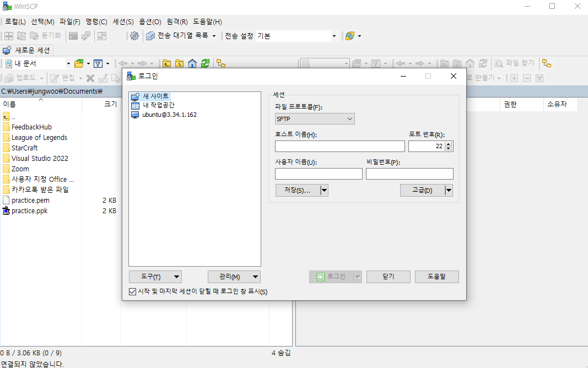Select 내 작업공간 in the site list
This screenshot has height=368, width=588.
pos(158,105)
